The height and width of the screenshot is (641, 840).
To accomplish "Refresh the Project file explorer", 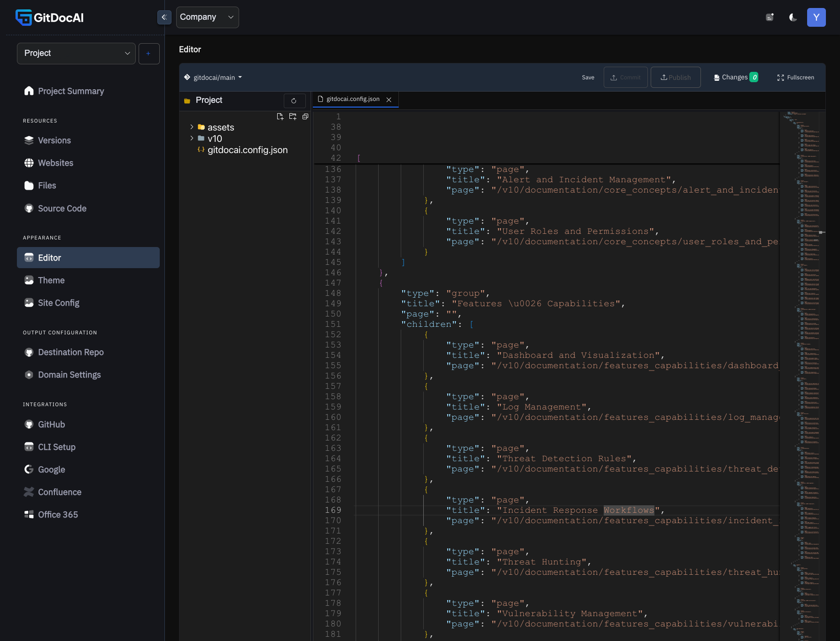I will [x=294, y=100].
